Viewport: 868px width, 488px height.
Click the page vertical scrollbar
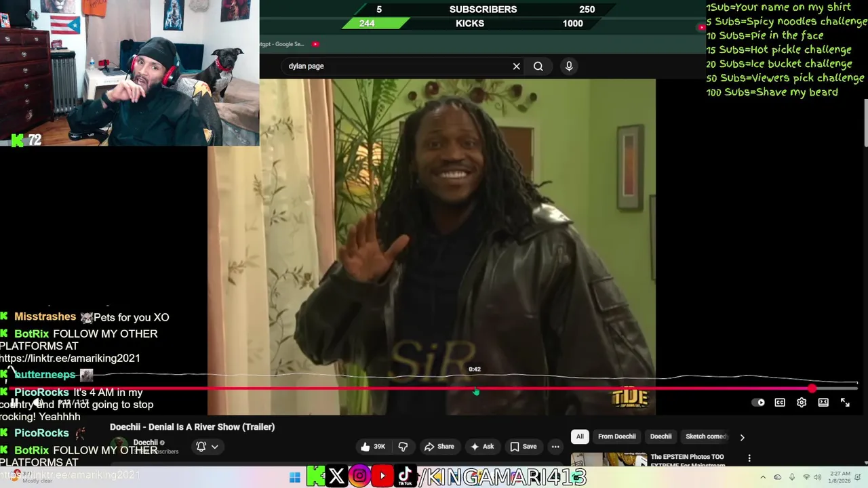point(865,122)
